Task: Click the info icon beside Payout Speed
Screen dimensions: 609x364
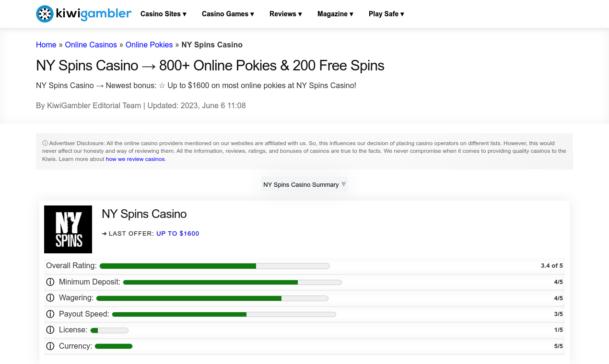Action: [50, 314]
